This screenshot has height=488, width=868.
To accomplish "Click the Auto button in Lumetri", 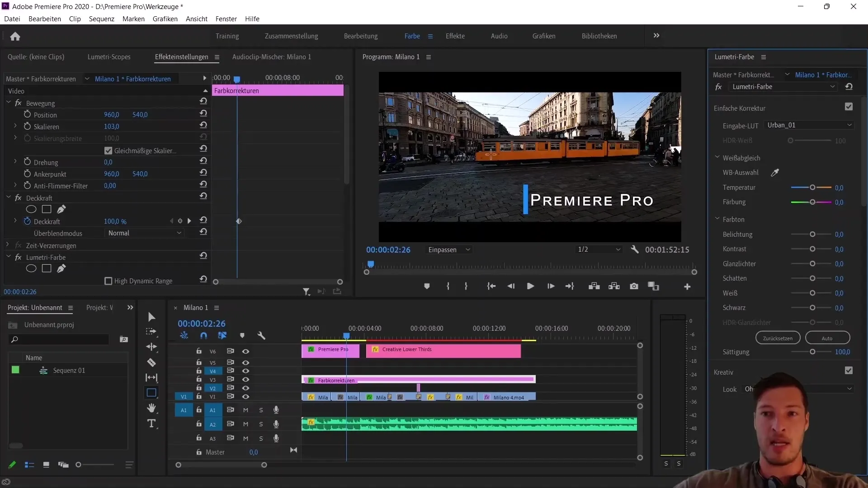I will pyautogui.click(x=827, y=338).
